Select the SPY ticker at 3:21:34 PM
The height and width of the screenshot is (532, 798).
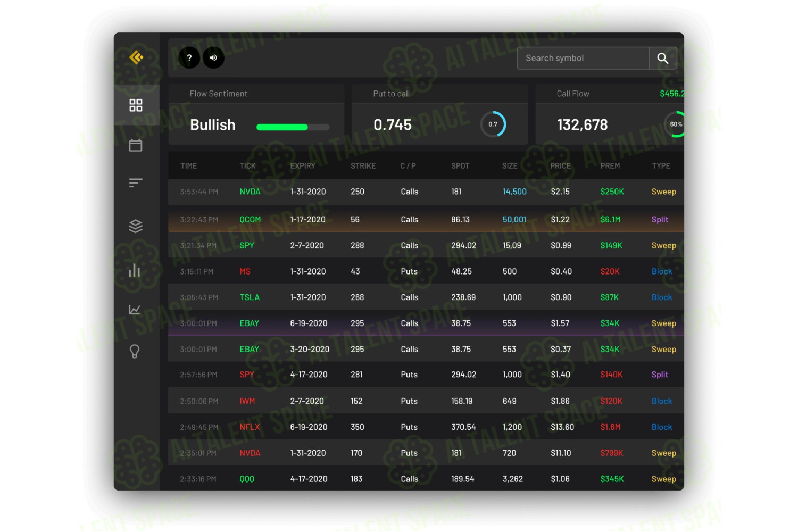click(247, 246)
